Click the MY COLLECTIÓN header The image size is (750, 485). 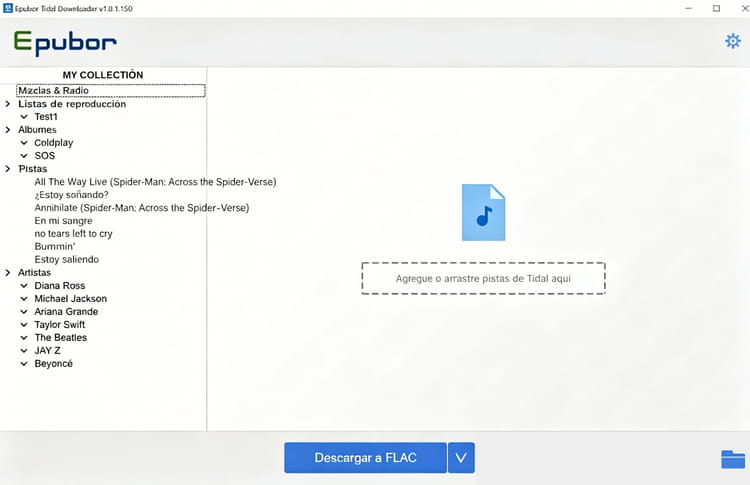103,75
